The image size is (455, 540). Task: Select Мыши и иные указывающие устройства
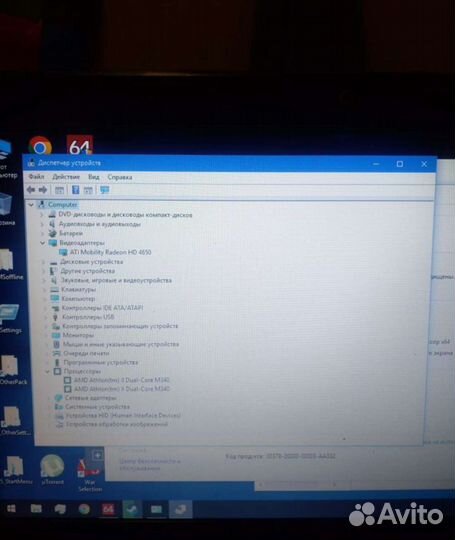coord(121,344)
